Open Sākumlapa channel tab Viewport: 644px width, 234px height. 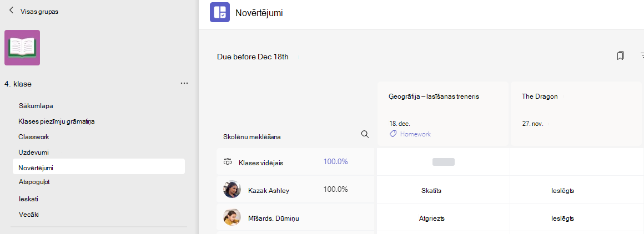(36, 106)
